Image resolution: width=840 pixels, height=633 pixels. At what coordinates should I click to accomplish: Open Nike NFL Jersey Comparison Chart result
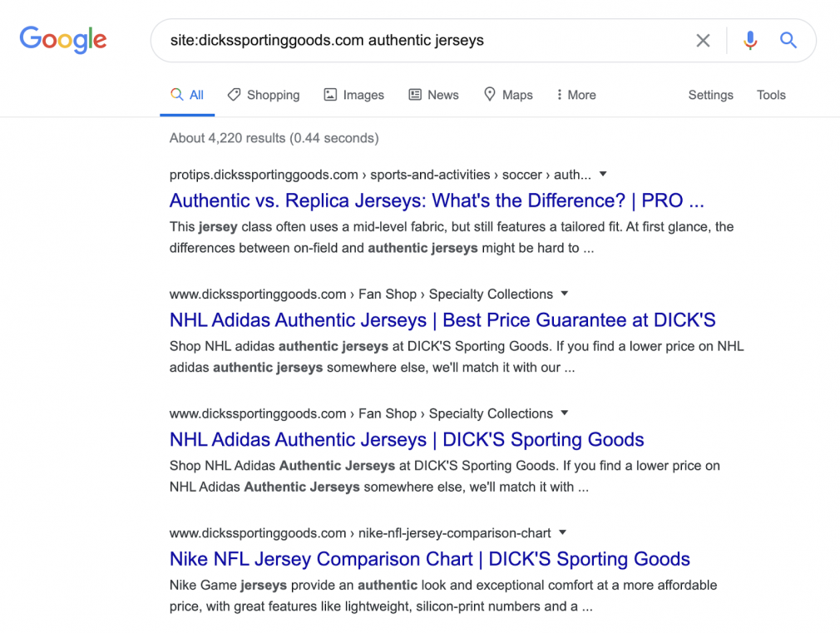430,559
